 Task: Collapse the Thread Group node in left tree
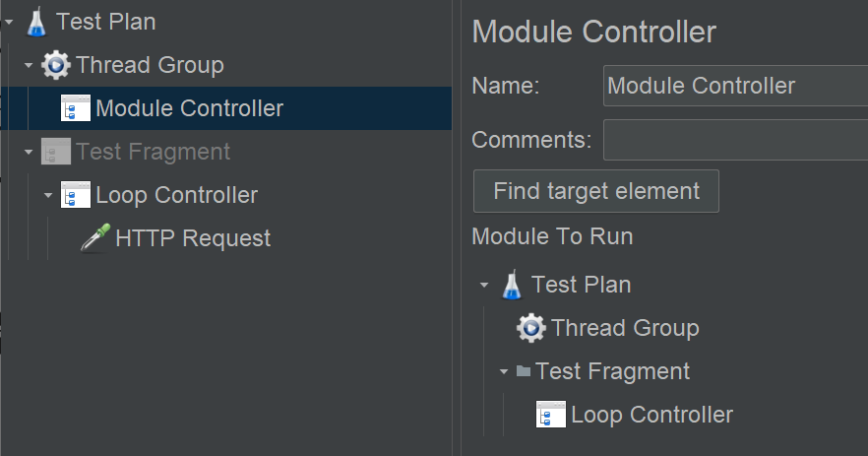pos(29,65)
